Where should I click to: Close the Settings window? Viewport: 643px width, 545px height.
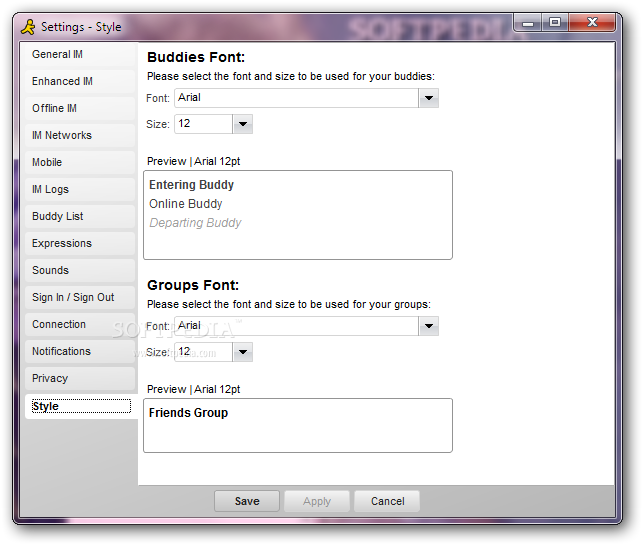pos(592,23)
